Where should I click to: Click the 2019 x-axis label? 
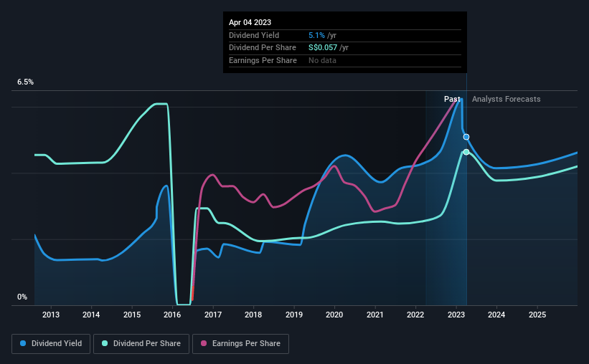pos(294,315)
